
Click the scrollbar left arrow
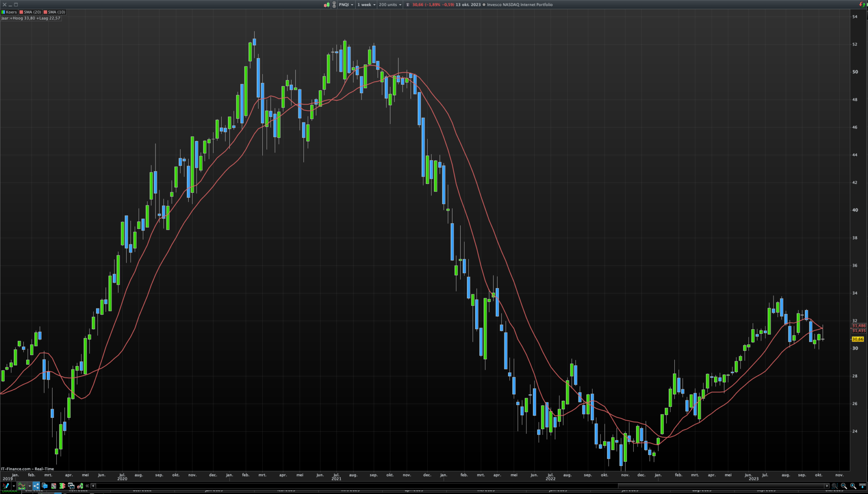pos(93,486)
